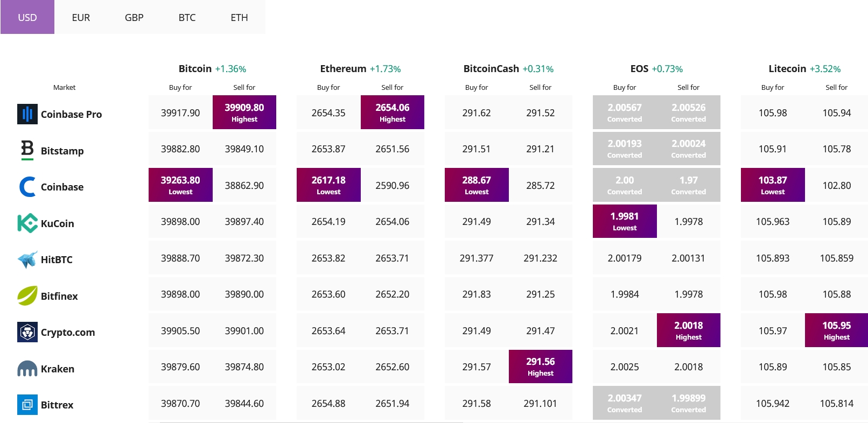The width and height of the screenshot is (868, 423).
Task: Select lowest Ethereum buy price 2617.18
Action: [x=328, y=185]
